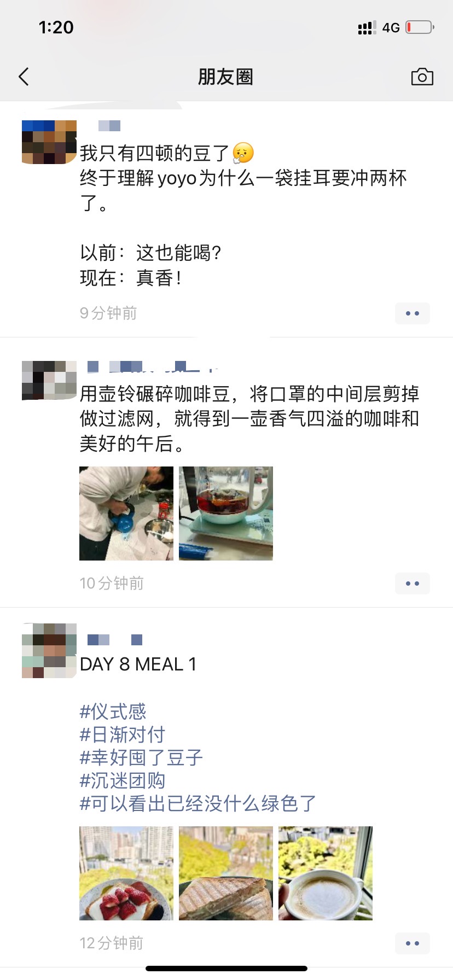View photo of glass kettle with coffee

click(x=226, y=514)
